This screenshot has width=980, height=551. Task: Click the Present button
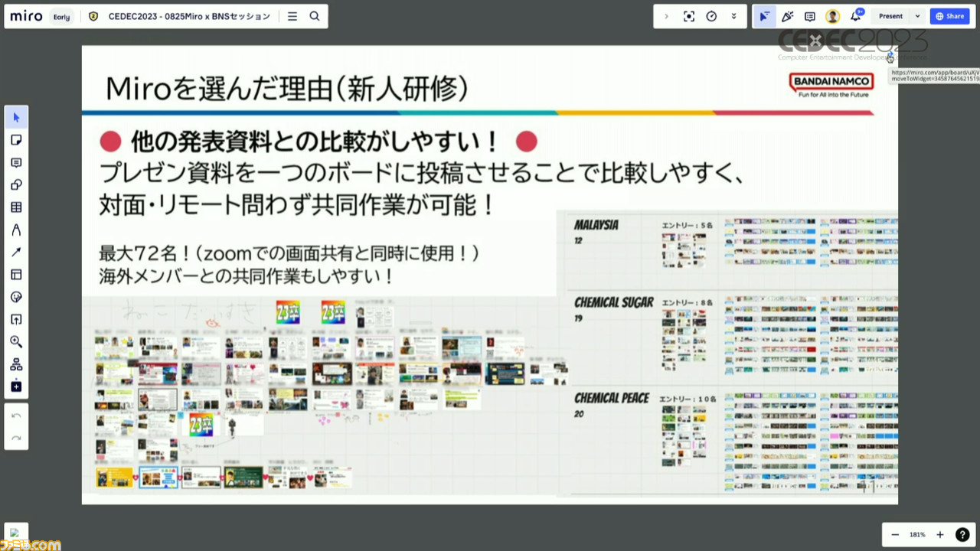[890, 16]
